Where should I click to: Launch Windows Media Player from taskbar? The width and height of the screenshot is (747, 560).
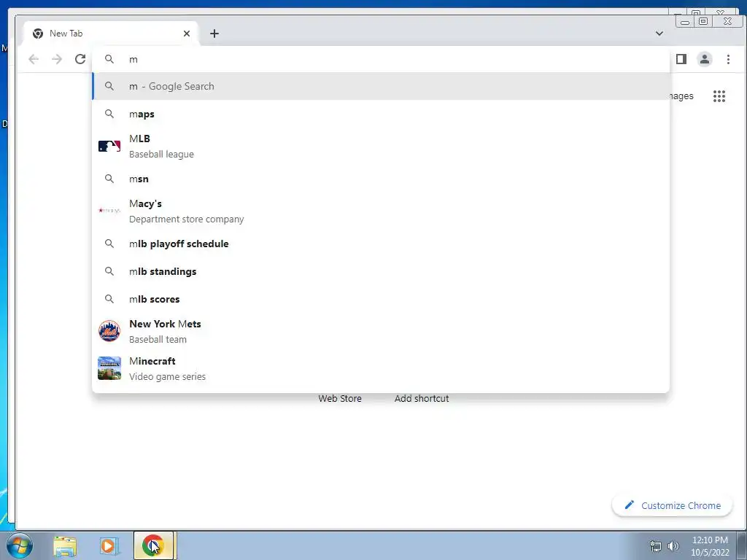109,546
